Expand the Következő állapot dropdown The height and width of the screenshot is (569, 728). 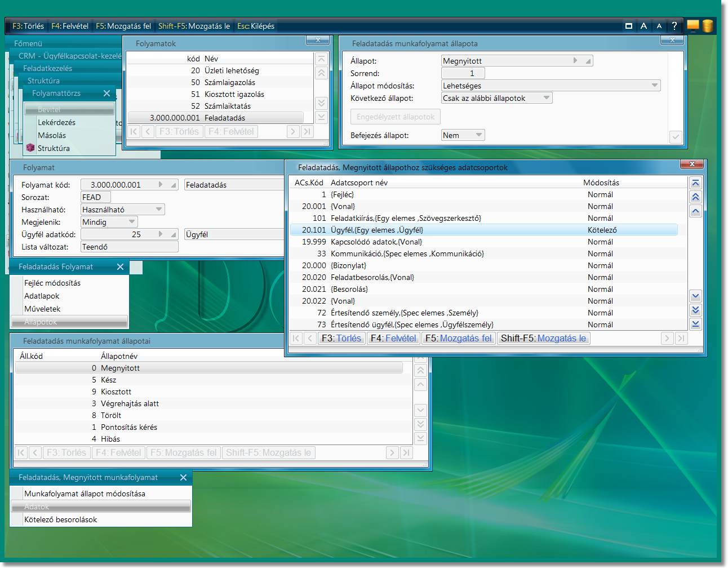click(x=546, y=98)
